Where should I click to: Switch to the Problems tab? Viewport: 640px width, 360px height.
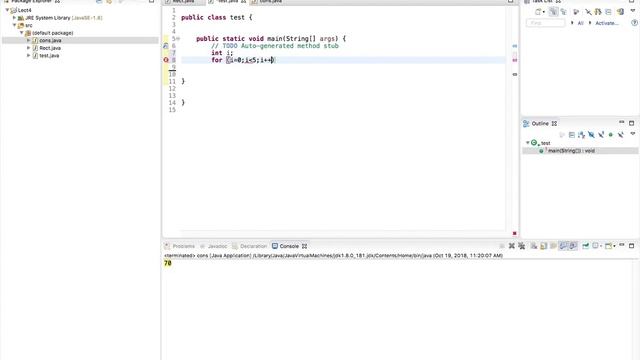coord(180,246)
